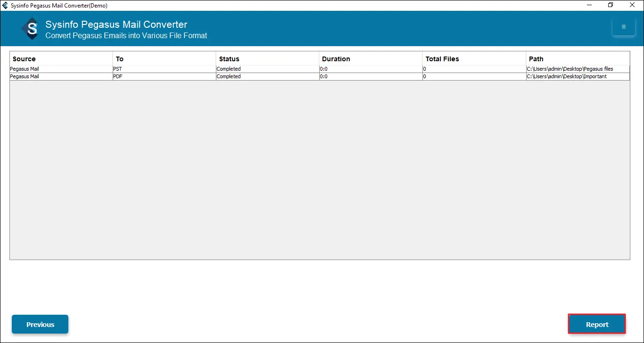Click the path ending in Important
Image resolution: width=644 pixels, height=343 pixels.
[x=578, y=76]
